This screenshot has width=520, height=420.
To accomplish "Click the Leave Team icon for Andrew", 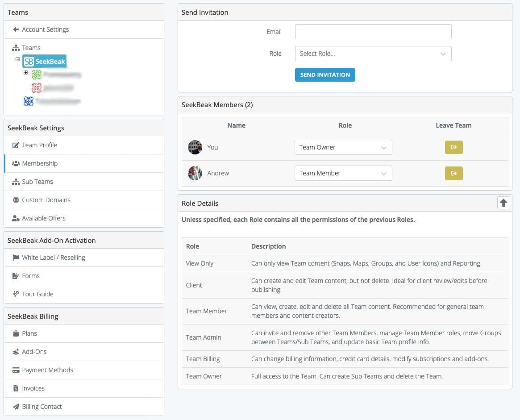I will click(453, 173).
